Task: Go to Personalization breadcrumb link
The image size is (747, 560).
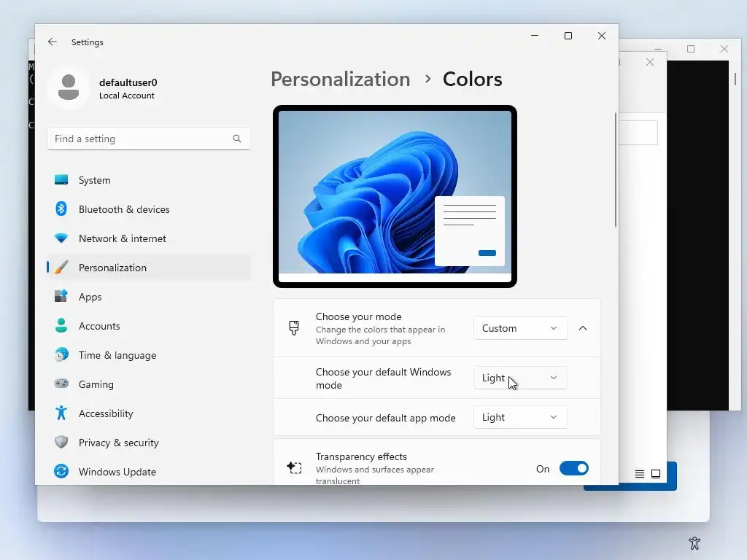Action: tap(340, 79)
